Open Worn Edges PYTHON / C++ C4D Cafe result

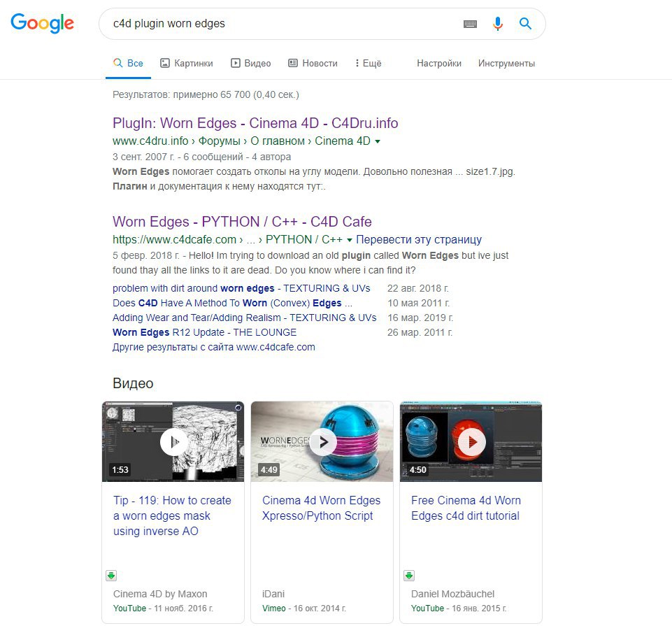[242, 222]
